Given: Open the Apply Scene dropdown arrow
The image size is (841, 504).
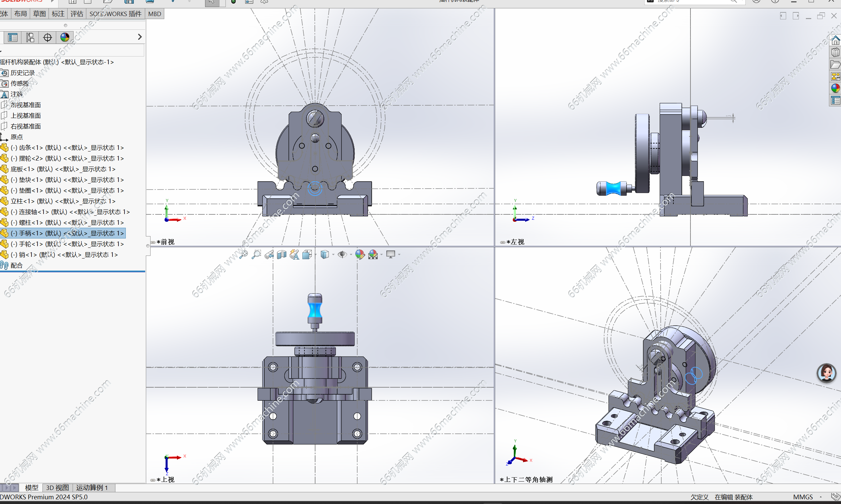Looking at the screenshot, I should [381, 255].
